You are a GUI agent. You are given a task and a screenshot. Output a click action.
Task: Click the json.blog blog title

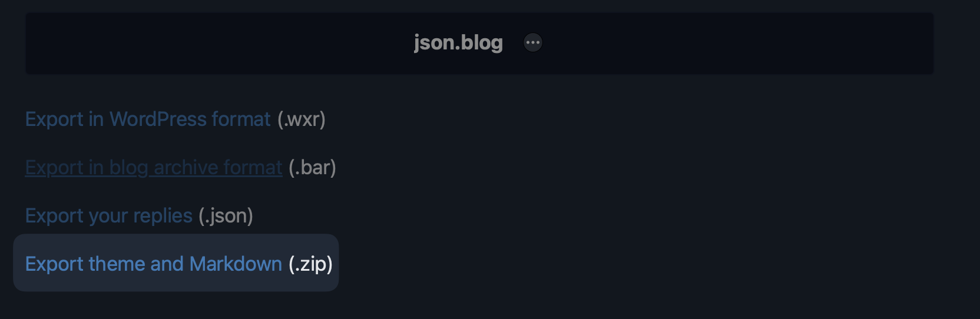(458, 43)
